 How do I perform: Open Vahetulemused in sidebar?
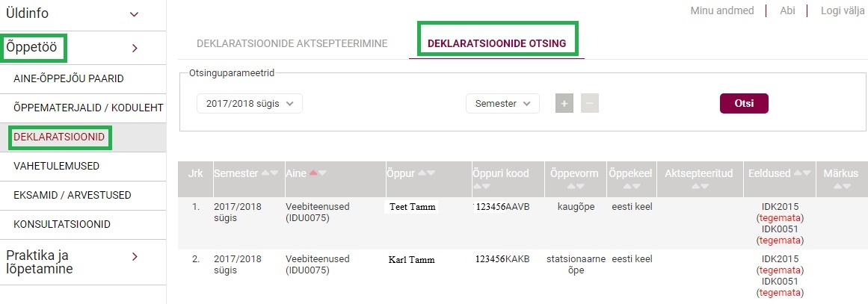pyautogui.click(x=57, y=166)
